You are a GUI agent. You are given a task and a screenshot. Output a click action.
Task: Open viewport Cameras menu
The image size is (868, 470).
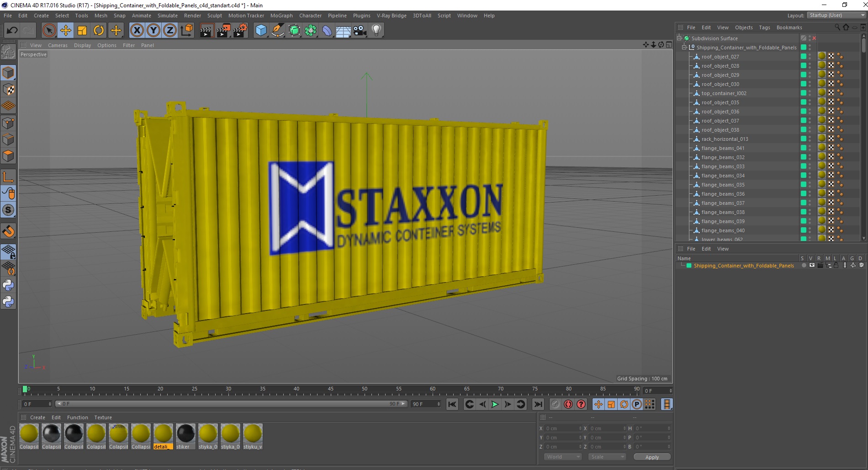(x=58, y=45)
